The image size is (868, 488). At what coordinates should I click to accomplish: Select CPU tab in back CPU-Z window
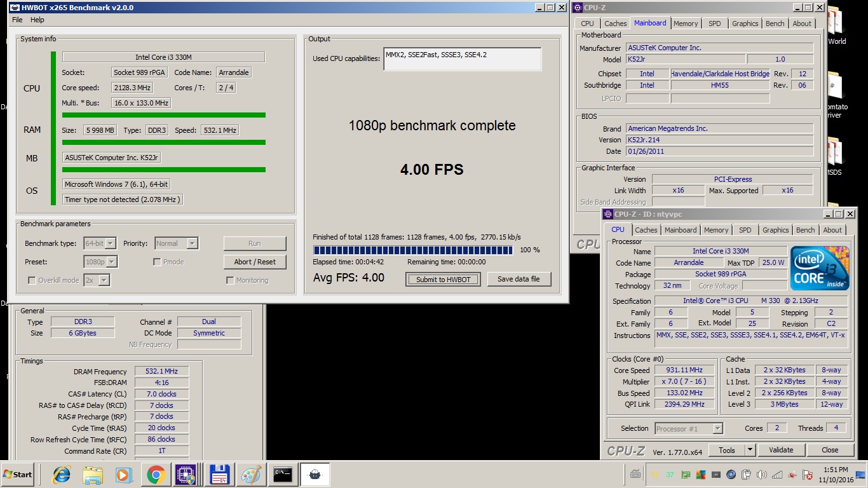click(x=588, y=24)
